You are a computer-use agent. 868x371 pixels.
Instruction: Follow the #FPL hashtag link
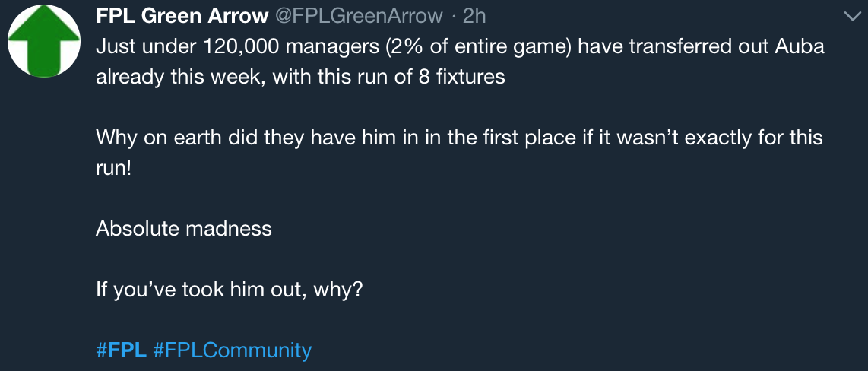click(122, 350)
